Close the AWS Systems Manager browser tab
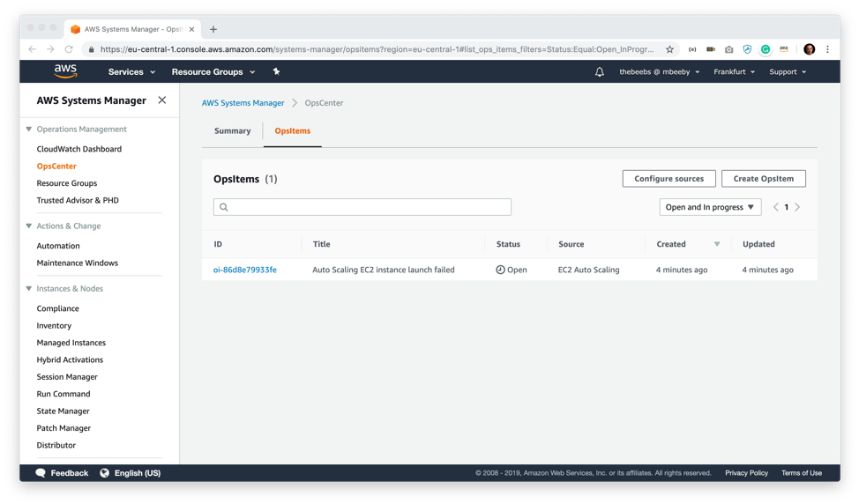859x504 pixels. tap(191, 29)
